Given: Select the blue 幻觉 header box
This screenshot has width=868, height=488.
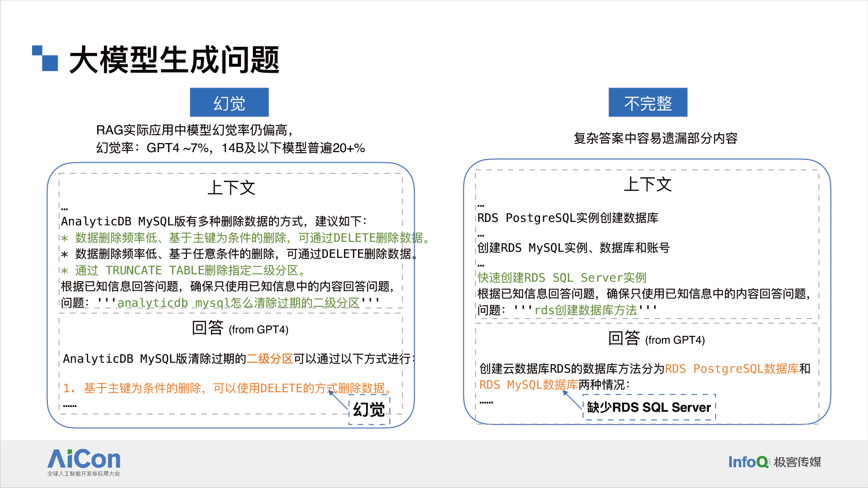Looking at the screenshot, I should [x=229, y=103].
